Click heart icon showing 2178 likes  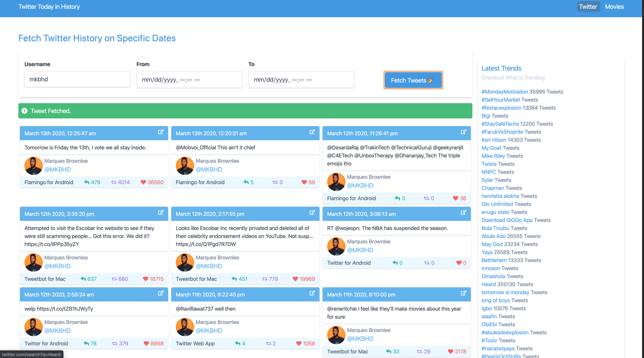(451, 352)
